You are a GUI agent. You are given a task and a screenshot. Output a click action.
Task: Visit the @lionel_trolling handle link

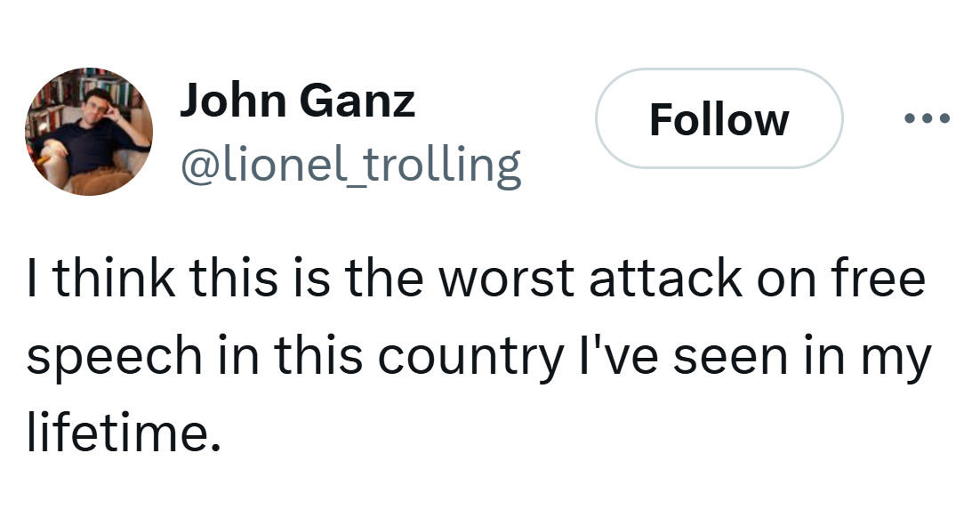coord(350,165)
